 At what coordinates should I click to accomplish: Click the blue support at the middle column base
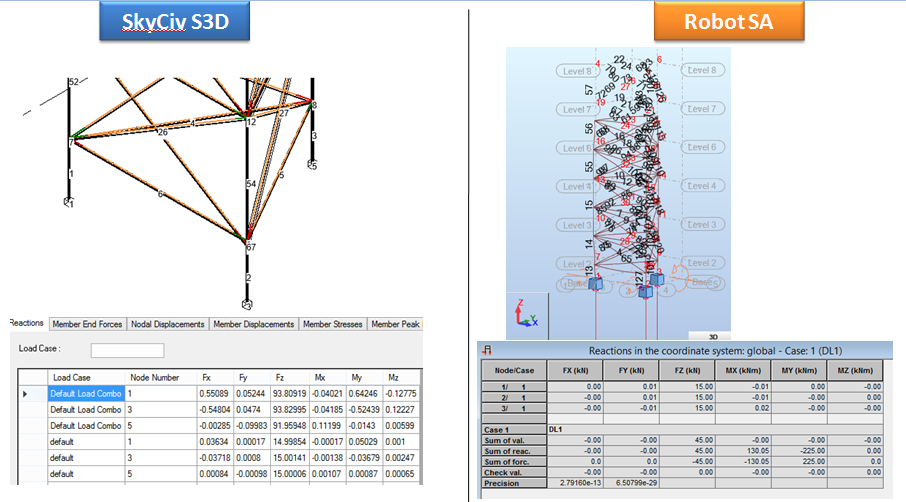tap(645, 292)
